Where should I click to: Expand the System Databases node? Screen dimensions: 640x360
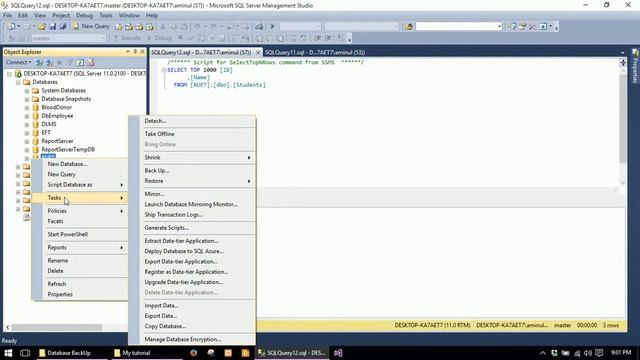pos(27,91)
